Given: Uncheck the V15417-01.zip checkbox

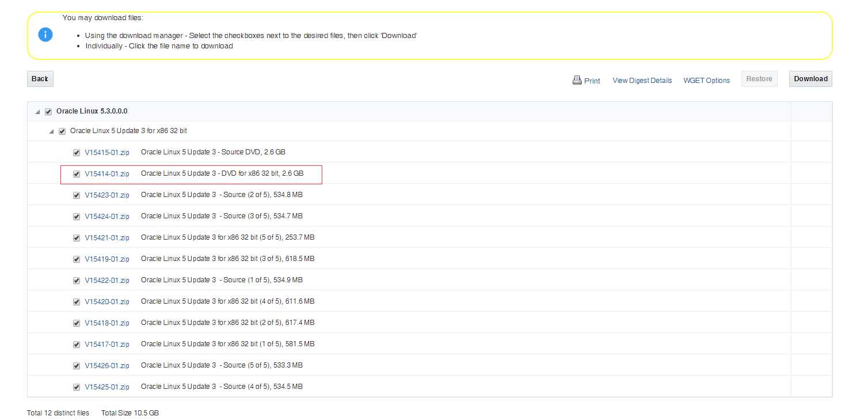Looking at the screenshot, I should coord(77,345).
